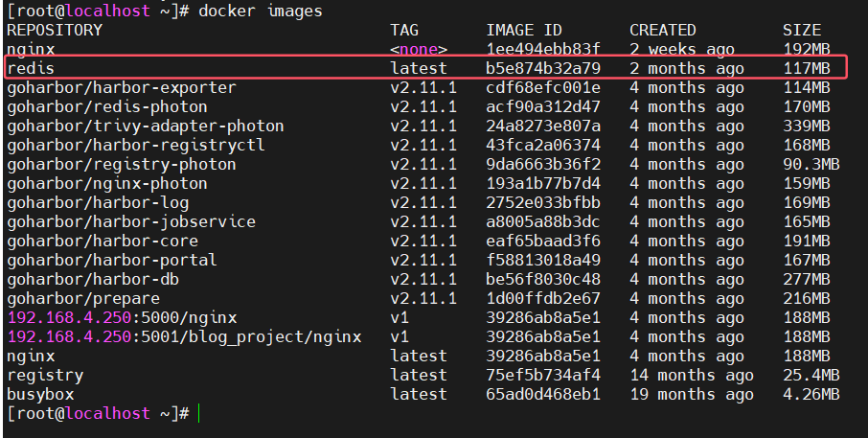868x438 pixels.
Task: Click the 4.26MB size of busybox
Action: [x=811, y=394]
